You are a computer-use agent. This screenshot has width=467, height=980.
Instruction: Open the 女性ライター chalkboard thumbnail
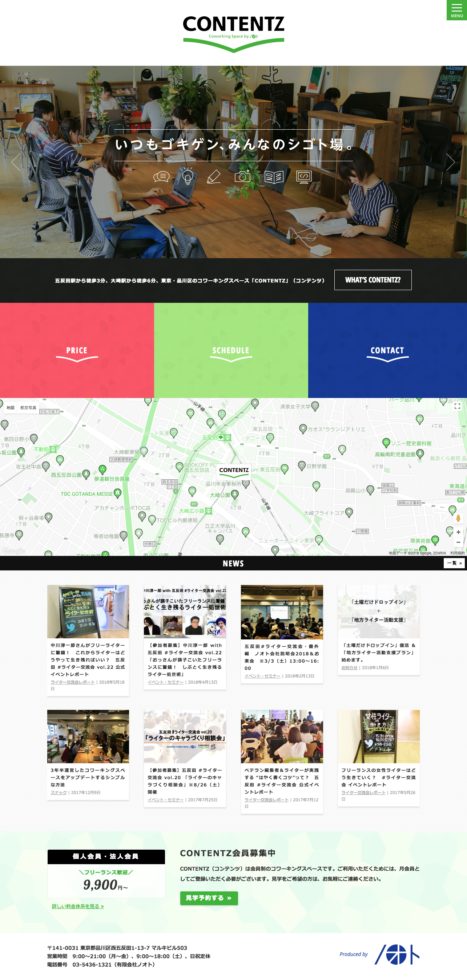(x=379, y=736)
